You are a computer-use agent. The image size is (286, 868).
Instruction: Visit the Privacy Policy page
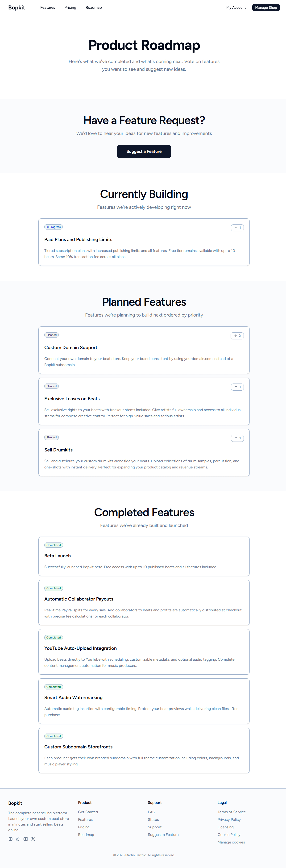(x=229, y=819)
